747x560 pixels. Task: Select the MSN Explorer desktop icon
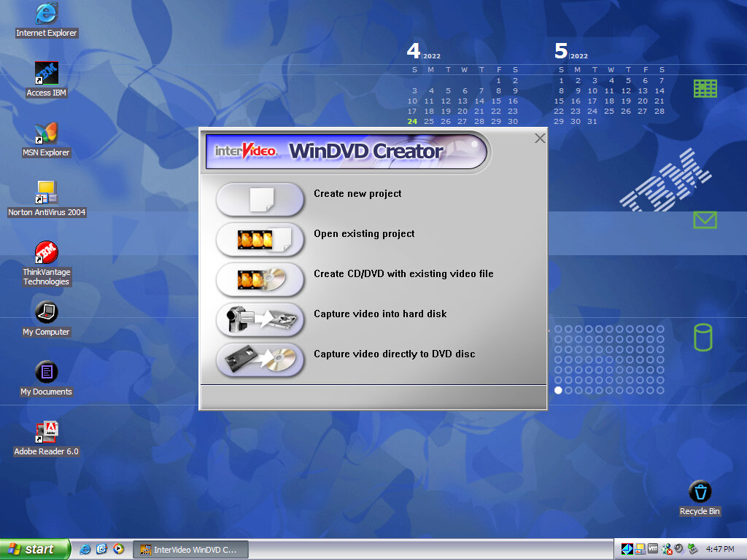[47, 133]
